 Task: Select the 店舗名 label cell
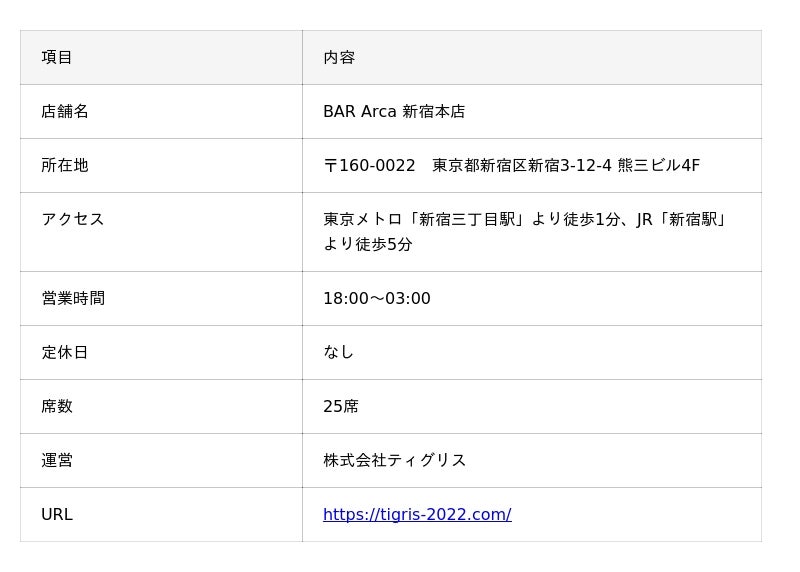[161, 112]
